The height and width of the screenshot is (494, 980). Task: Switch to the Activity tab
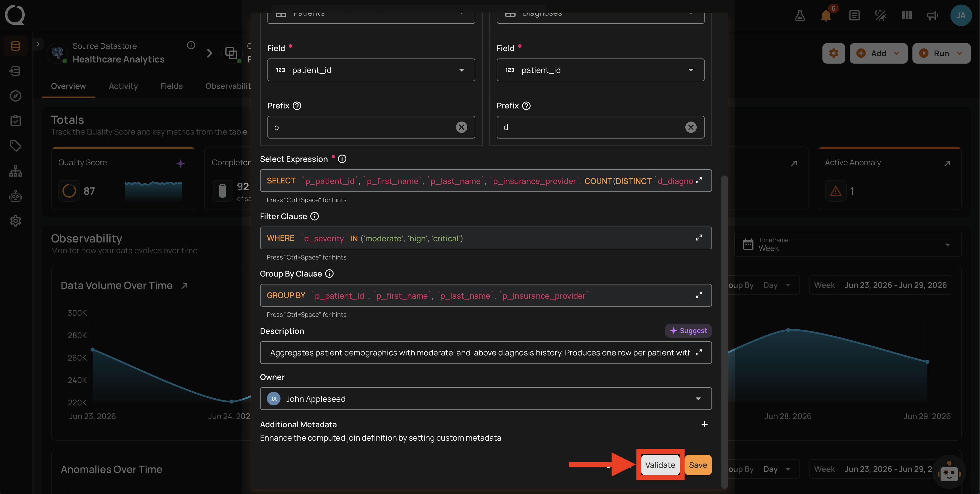[123, 86]
